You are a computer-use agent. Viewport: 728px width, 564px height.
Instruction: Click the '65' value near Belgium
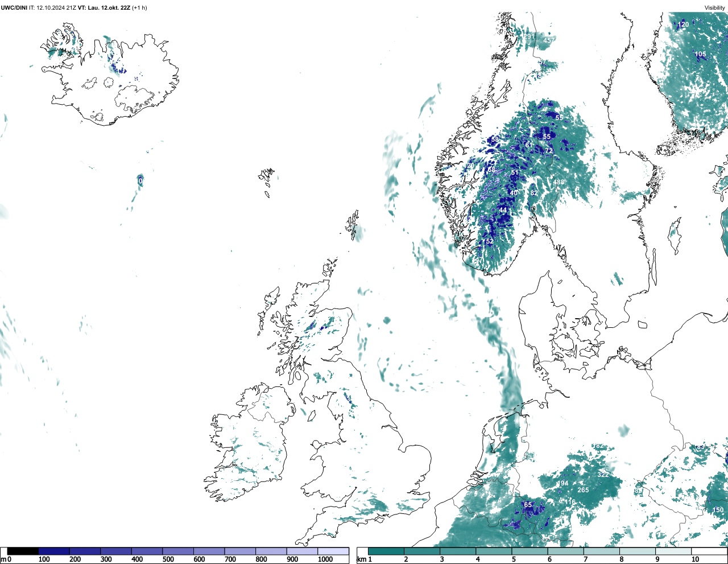pos(528,505)
